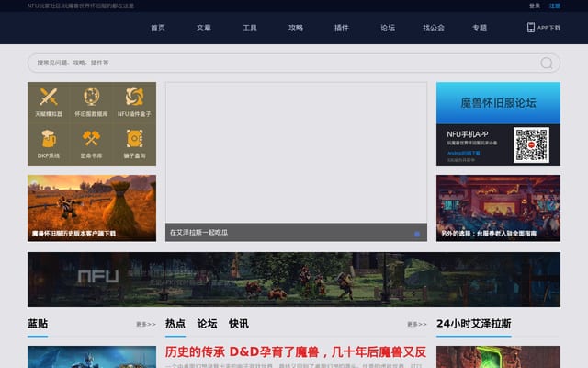Click the APP下载 link
Viewport: 588px width, 368px height.
(x=548, y=28)
